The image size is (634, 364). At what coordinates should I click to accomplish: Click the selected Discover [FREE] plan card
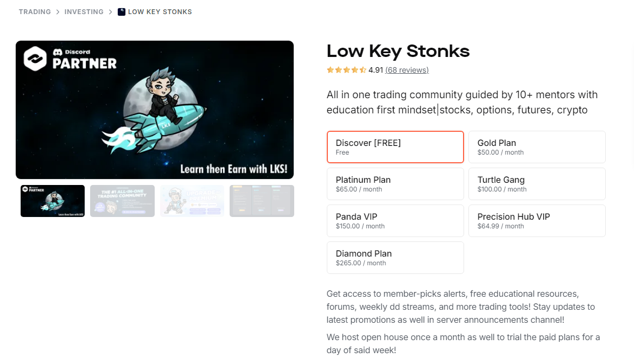[395, 146]
